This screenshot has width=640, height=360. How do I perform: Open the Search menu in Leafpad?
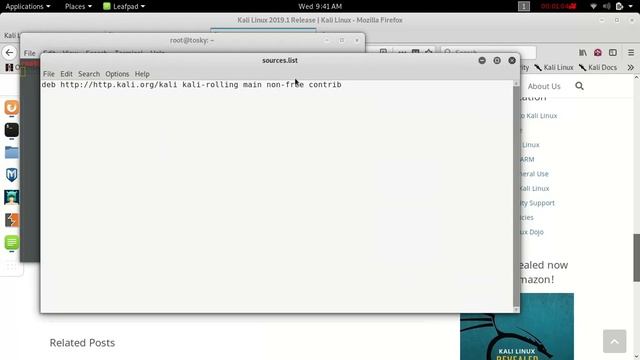pyautogui.click(x=89, y=74)
